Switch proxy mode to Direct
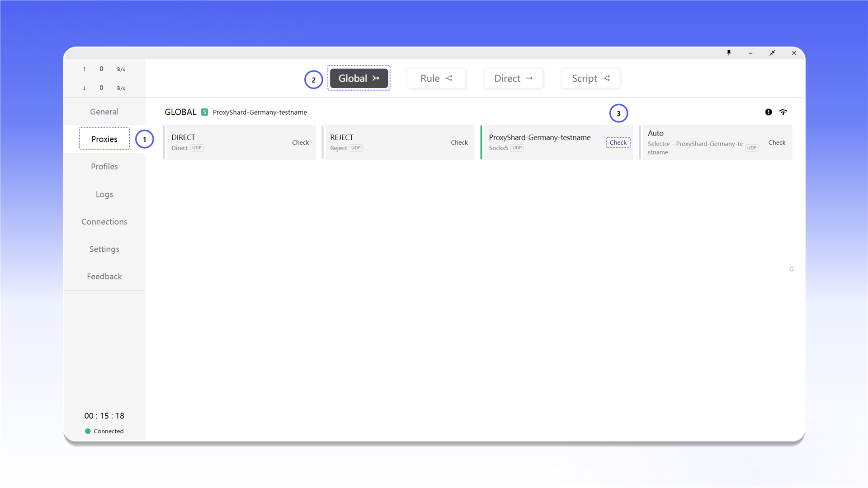Screen dimensions: 868x488 coord(514,78)
